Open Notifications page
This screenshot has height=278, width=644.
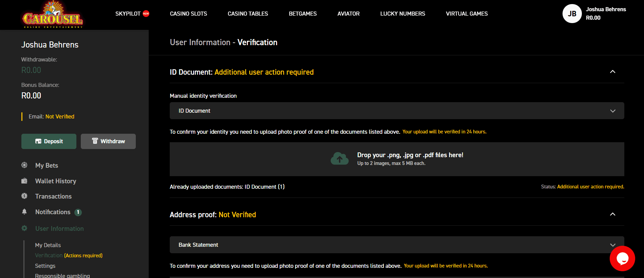(53, 212)
